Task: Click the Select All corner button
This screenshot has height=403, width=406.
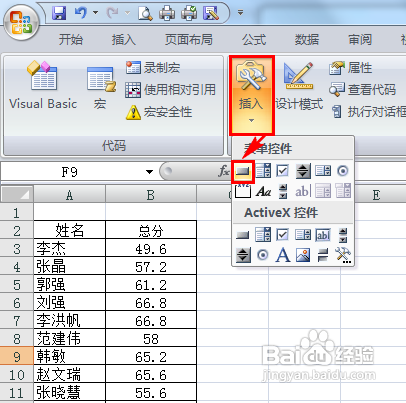Action: tap(17, 194)
